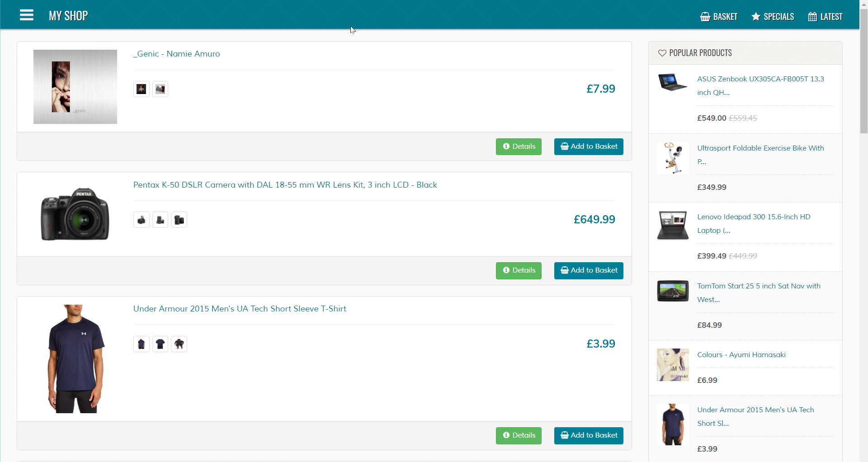Click Details button for Pentax K-50 camera

(x=519, y=270)
